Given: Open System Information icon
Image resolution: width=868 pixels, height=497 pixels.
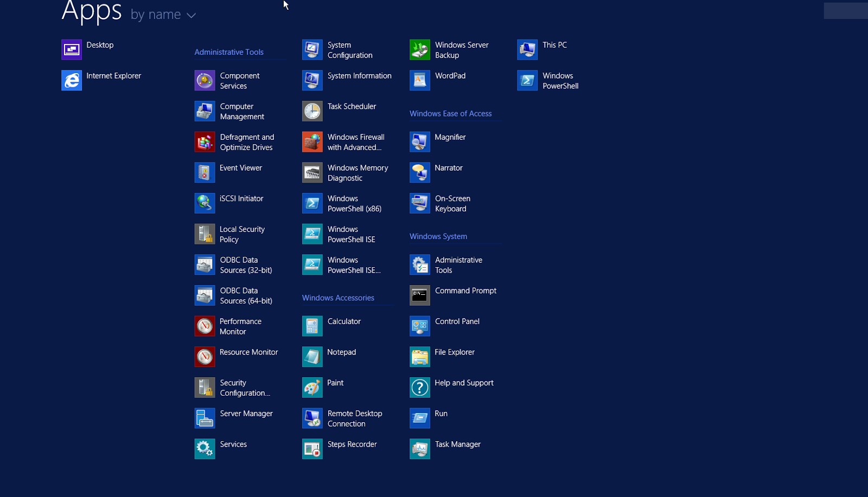Looking at the screenshot, I should (x=312, y=81).
